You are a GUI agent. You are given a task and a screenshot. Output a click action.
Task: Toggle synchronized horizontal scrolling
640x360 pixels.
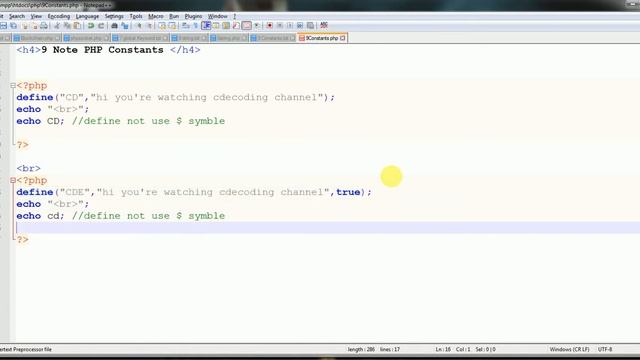click(172, 26)
